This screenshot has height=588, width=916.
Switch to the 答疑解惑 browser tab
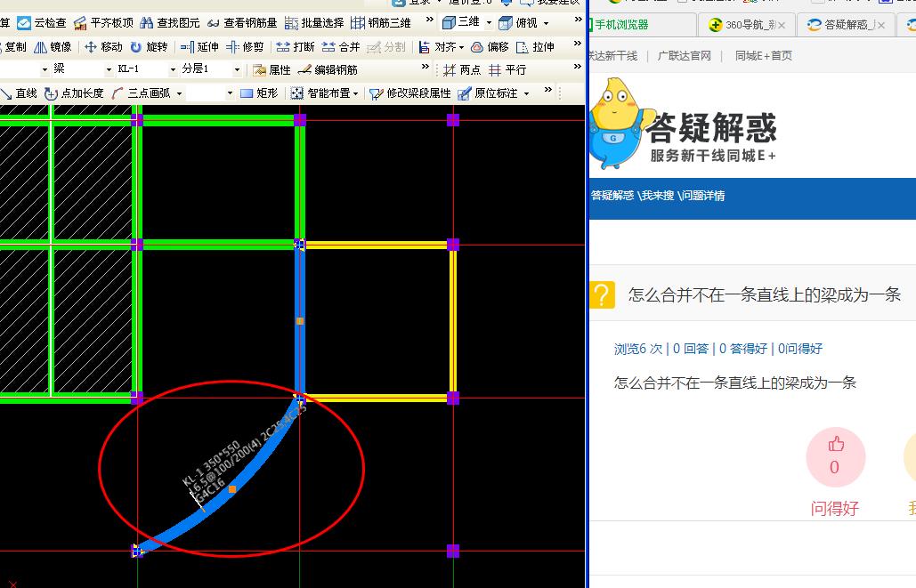tap(845, 25)
